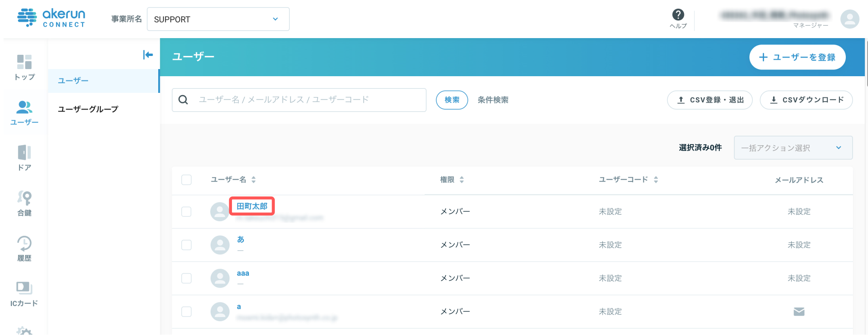
Task: Check the box for user あ
Action: 186,245
